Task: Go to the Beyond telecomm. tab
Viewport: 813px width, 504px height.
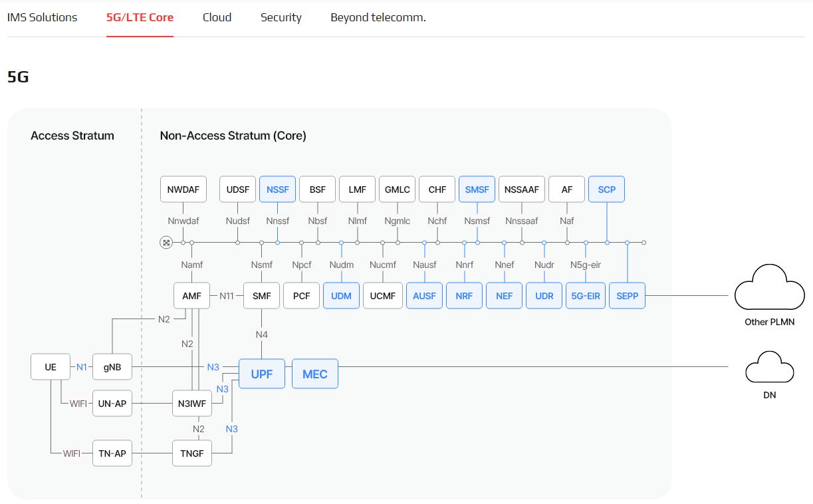Action: pyautogui.click(x=378, y=17)
